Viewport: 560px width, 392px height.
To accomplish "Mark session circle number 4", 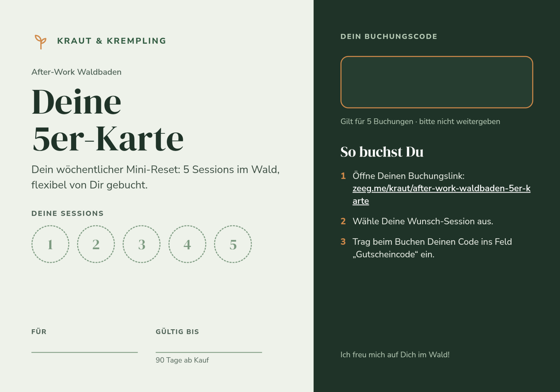I will coord(187,244).
